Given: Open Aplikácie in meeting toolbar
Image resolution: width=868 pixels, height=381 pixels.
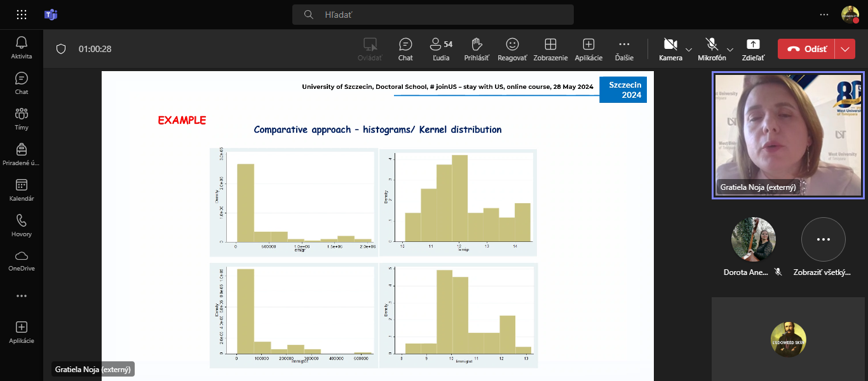Looking at the screenshot, I should coord(588,49).
